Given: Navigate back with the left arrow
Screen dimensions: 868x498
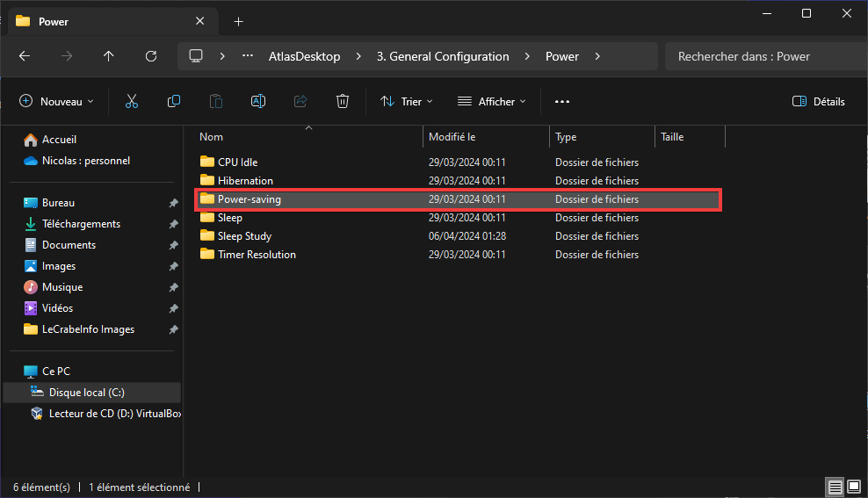Looking at the screenshot, I should 25,56.
